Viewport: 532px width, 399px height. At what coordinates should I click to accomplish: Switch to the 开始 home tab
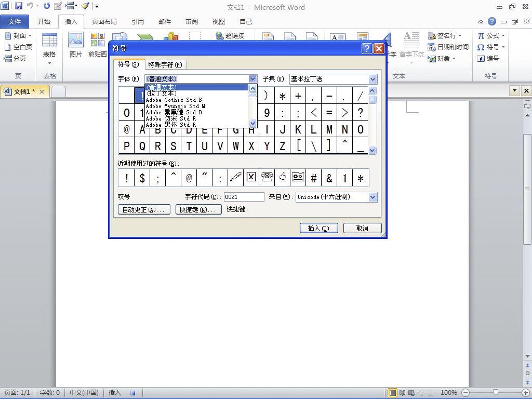pos(44,22)
